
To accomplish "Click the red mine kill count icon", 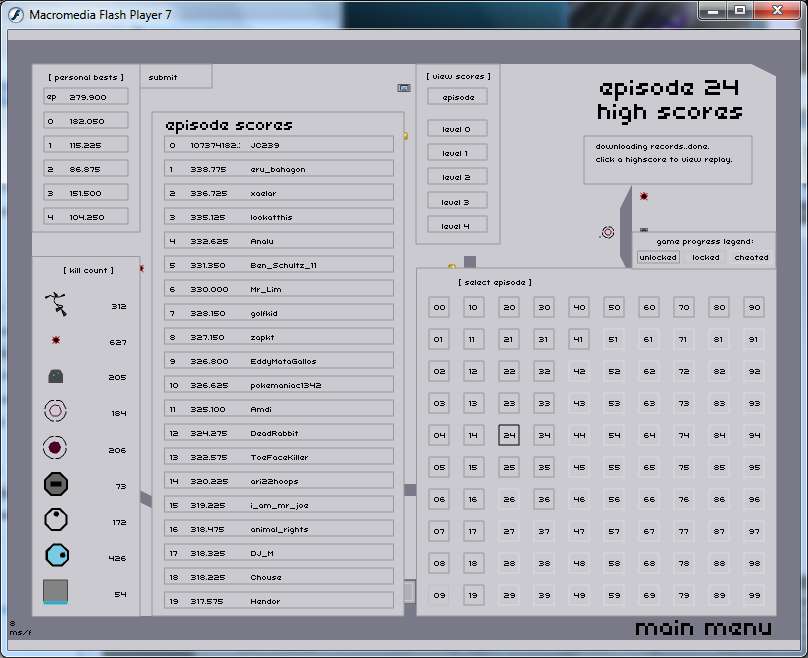I will 56,341.
